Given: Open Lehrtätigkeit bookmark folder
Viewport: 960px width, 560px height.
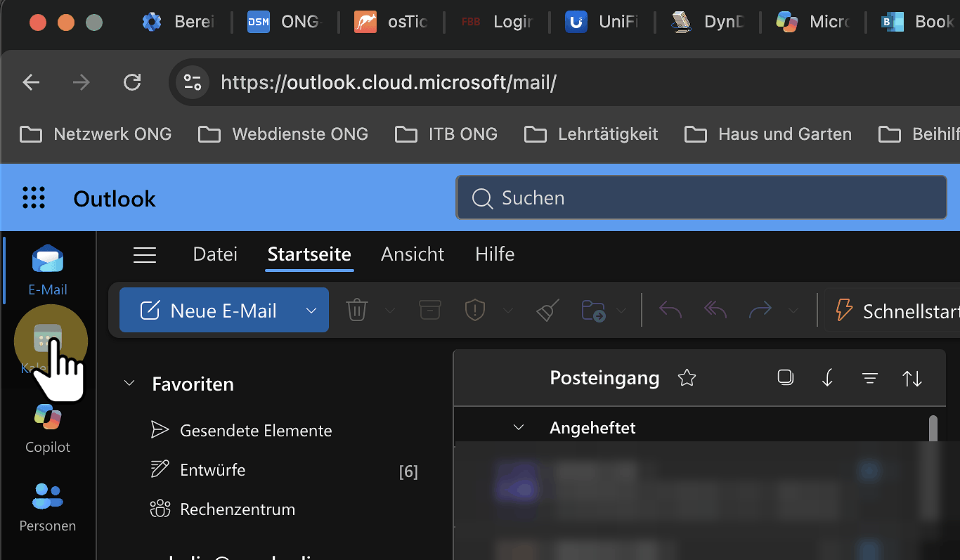Looking at the screenshot, I should (591, 134).
